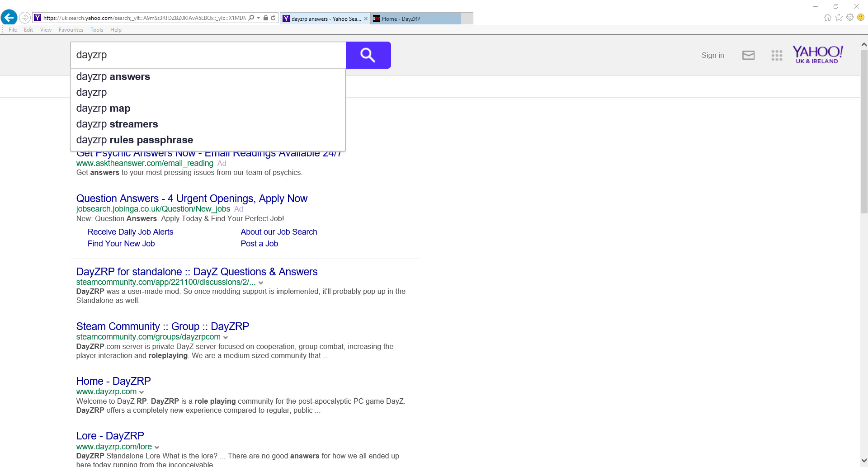This screenshot has height=467, width=868.
Task: Select plain dayzrp suggestion
Action: pos(208,93)
